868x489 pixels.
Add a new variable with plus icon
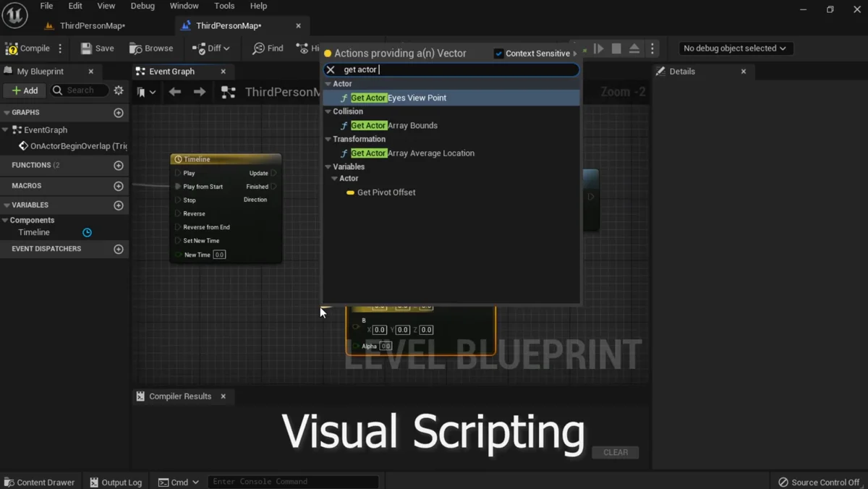pyautogui.click(x=119, y=205)
